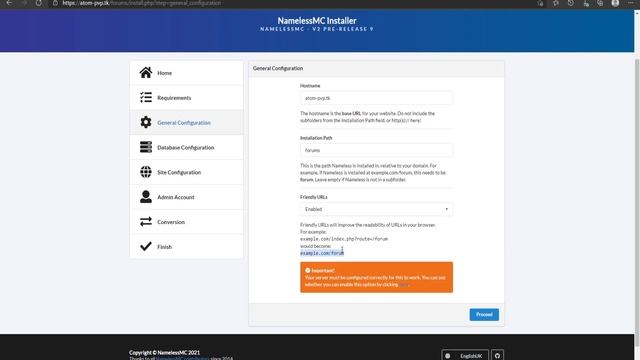Screen dimensions: 640x360
Task: Focus the Installation Path input field
Action: click(x=376, y=150)
